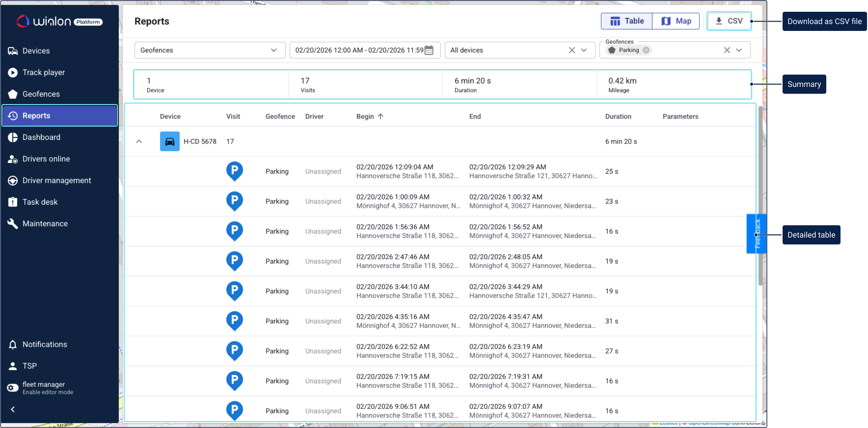868x428 pixels.
Task: Toggle fleet manager editor mode
Action: click(x=13, y=388)
